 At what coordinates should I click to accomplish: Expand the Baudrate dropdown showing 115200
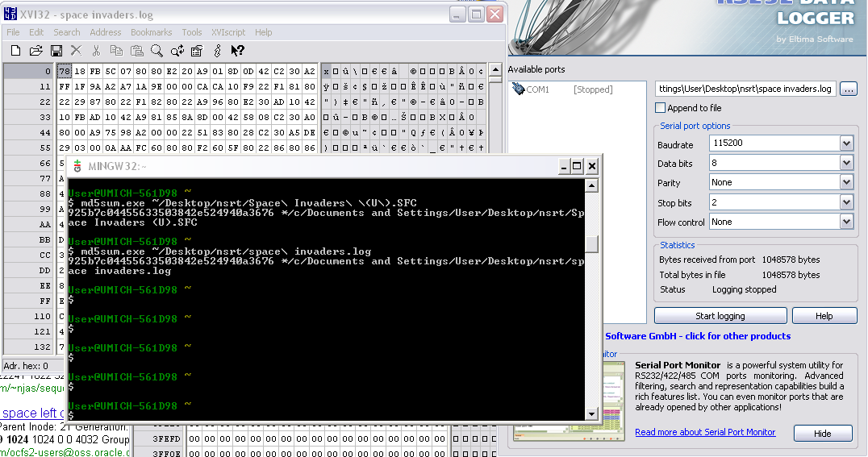[x=846, y=143]
